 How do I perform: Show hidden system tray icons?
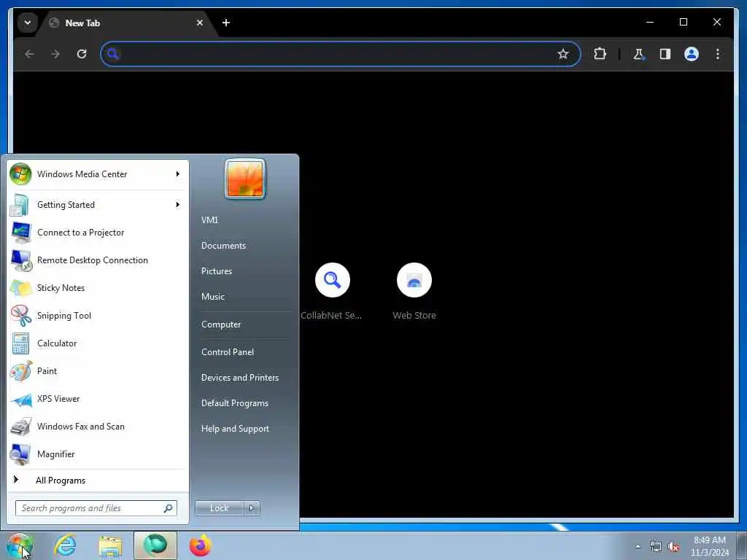click(638, 546)
